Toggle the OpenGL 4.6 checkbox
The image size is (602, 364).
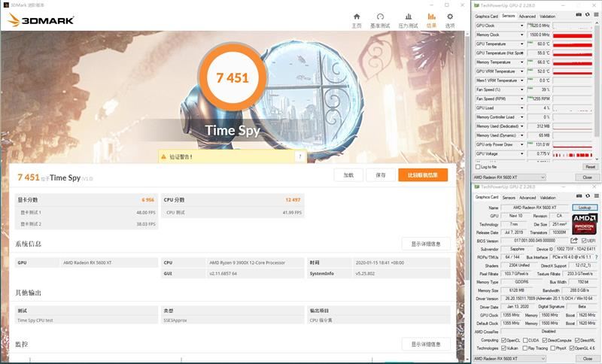click(572, 348)
